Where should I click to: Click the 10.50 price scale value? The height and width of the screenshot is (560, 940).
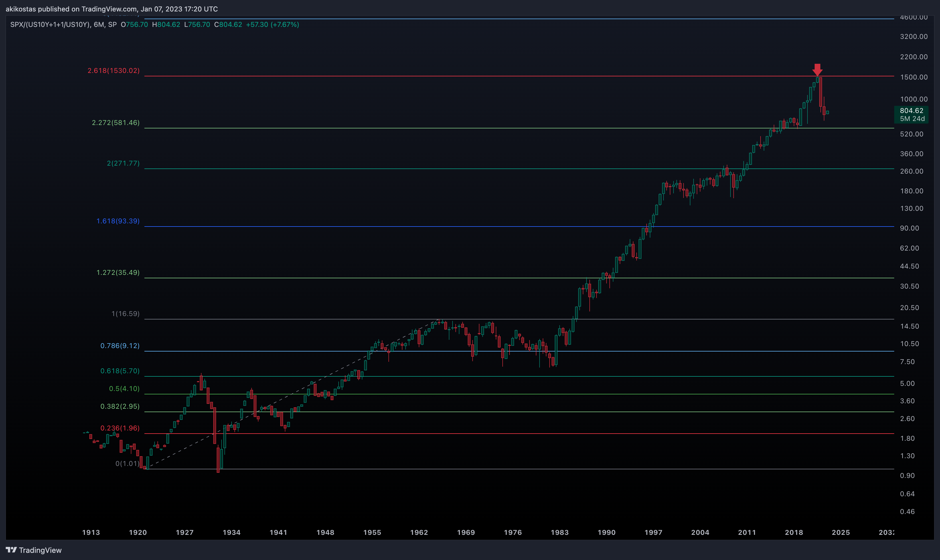tap(909, 344)
